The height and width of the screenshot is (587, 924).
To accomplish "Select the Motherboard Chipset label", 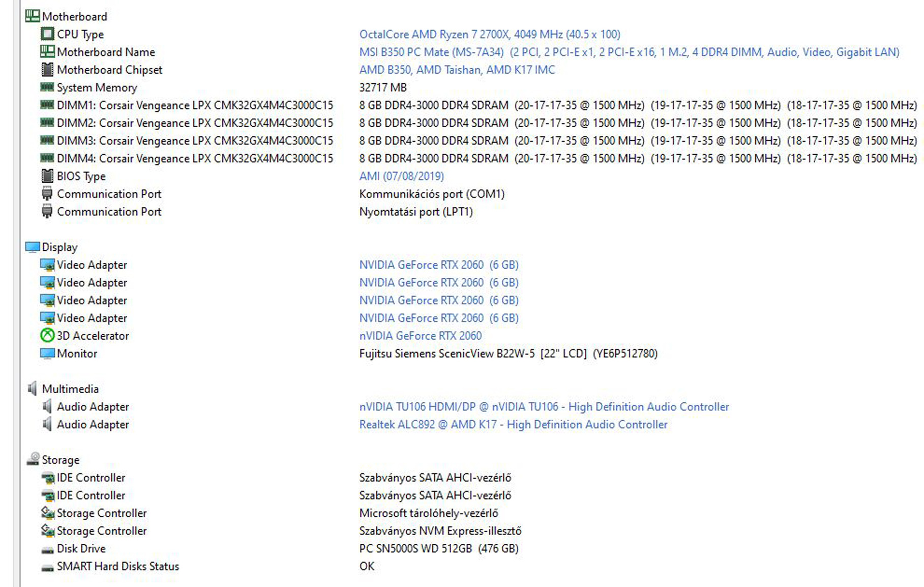I will (x=110, y=70).
